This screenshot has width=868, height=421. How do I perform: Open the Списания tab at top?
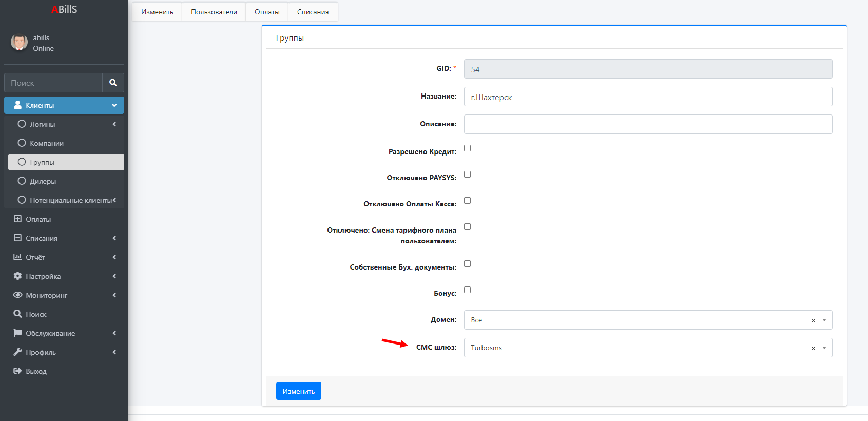(313, 12)
